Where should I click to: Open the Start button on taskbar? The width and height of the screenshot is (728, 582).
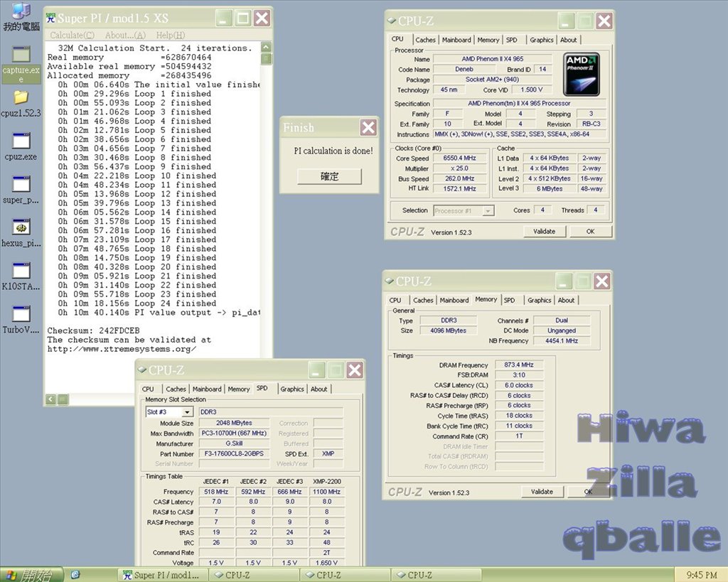click(x=31, y=575)
